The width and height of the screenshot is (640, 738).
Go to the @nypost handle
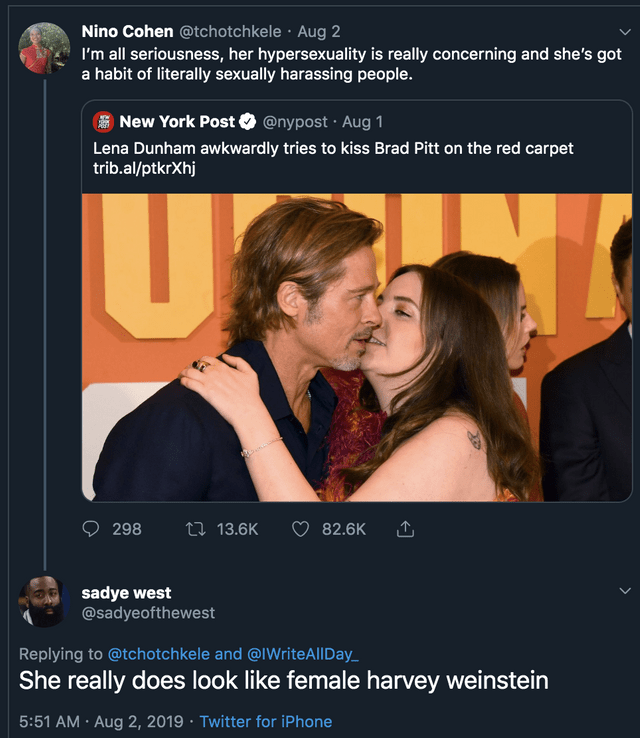(295, 122)
